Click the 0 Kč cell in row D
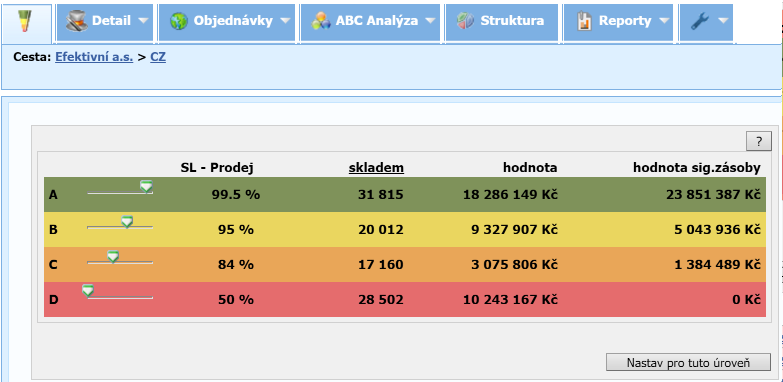This screenshot has height=382, width=783. (746, 300)
